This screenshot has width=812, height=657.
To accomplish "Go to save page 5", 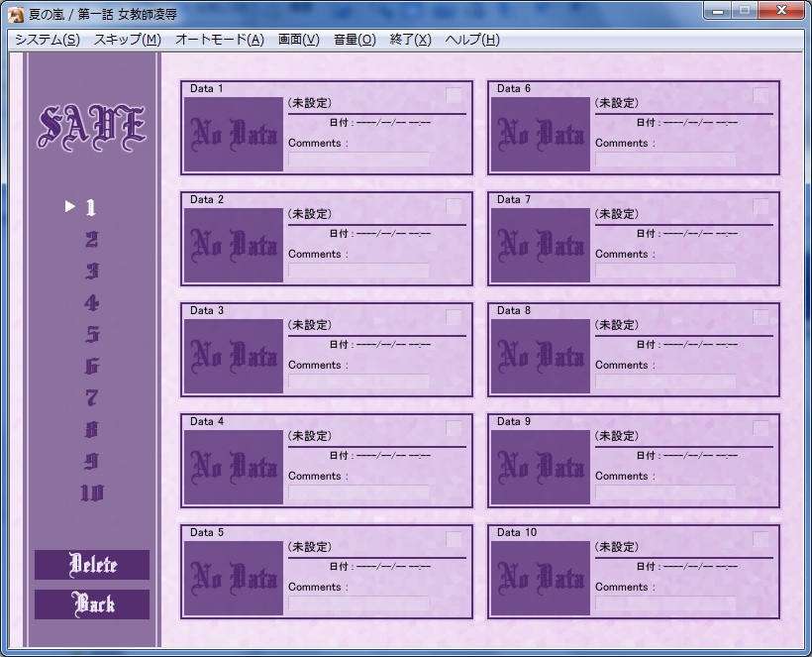I will [x=92, y=334].
